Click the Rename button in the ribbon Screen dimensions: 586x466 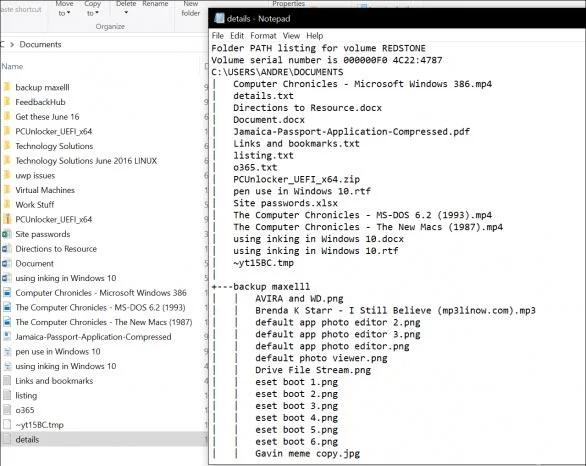pos(155,4)
